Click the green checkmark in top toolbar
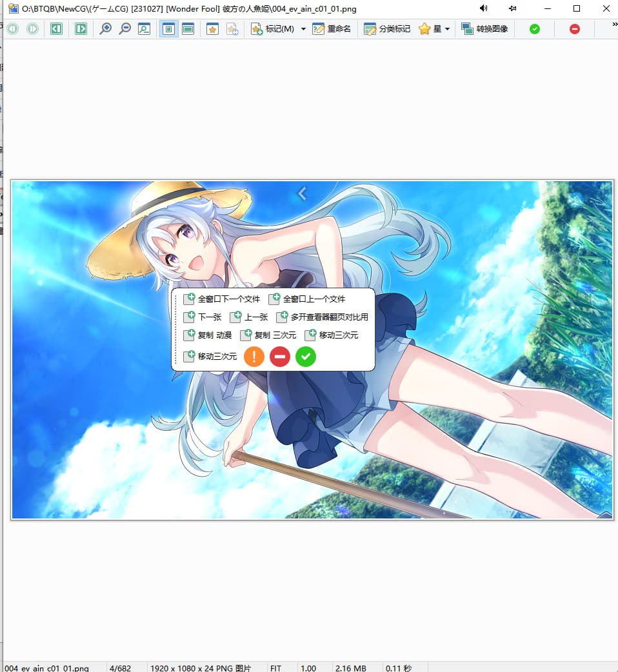 pos(534,29)
